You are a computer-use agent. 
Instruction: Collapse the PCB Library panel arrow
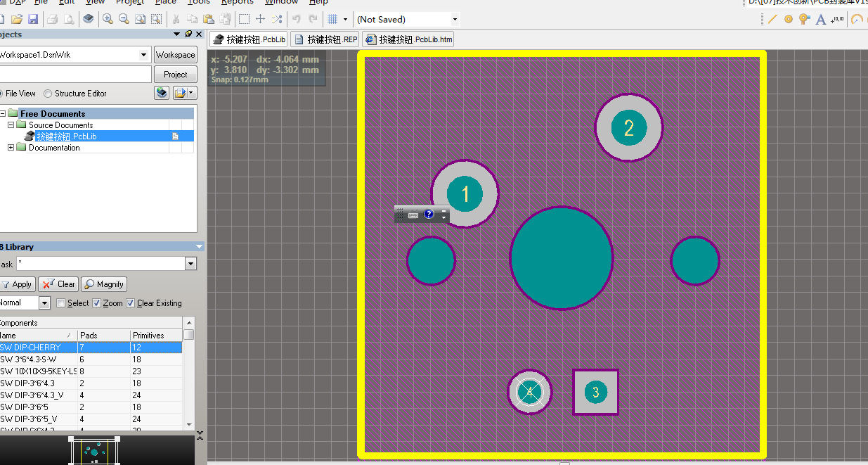(x=199, y=247)
